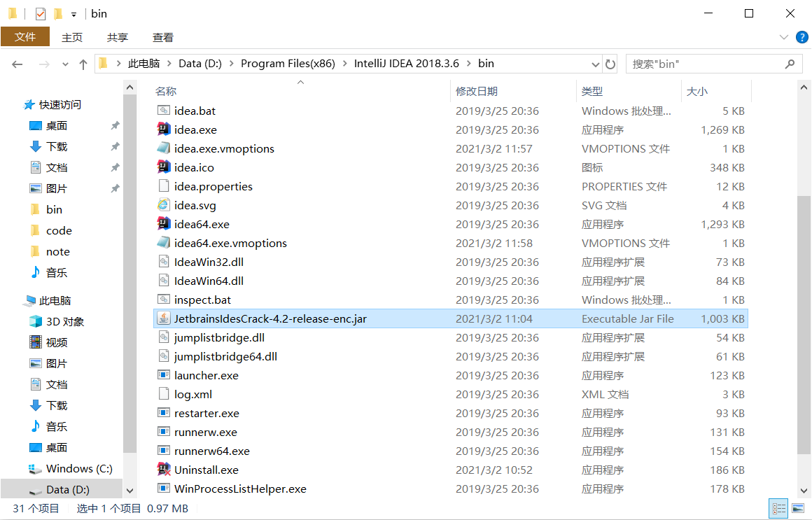Expand the ribbon with the chevron
812x520 pixels.
[x=783, y=37]
